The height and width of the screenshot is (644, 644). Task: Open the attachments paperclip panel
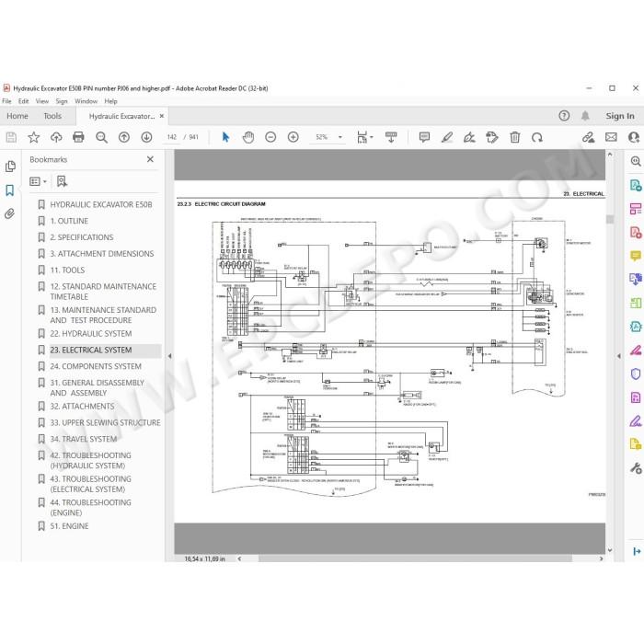pyautogui.click(x=10, y=213)
